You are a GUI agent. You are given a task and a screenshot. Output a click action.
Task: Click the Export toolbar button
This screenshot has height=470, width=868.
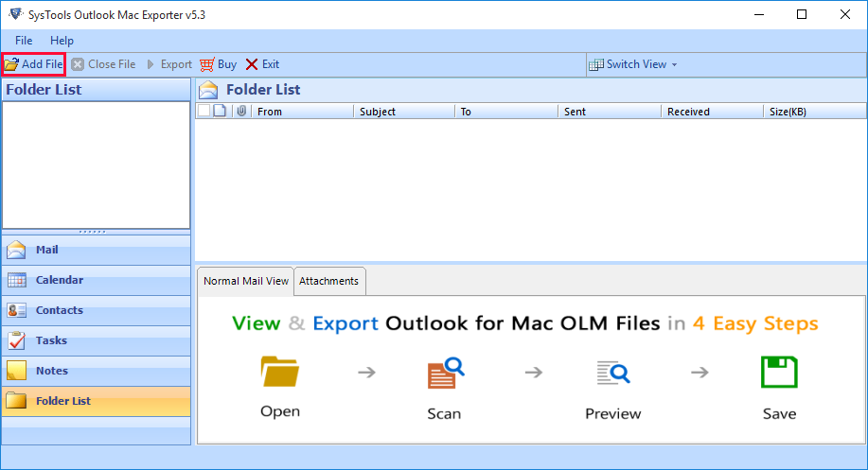tap(169, 64)
